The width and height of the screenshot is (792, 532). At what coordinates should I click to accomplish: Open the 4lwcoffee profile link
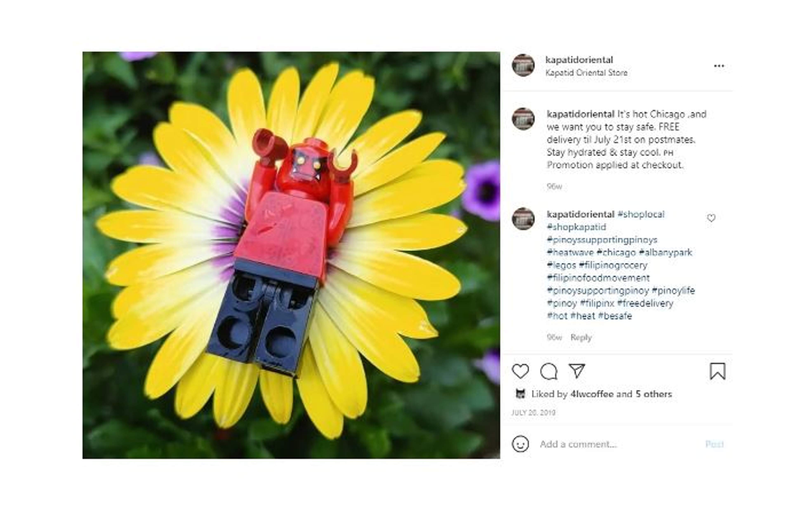pyautogui.click(x=592, y=394)
